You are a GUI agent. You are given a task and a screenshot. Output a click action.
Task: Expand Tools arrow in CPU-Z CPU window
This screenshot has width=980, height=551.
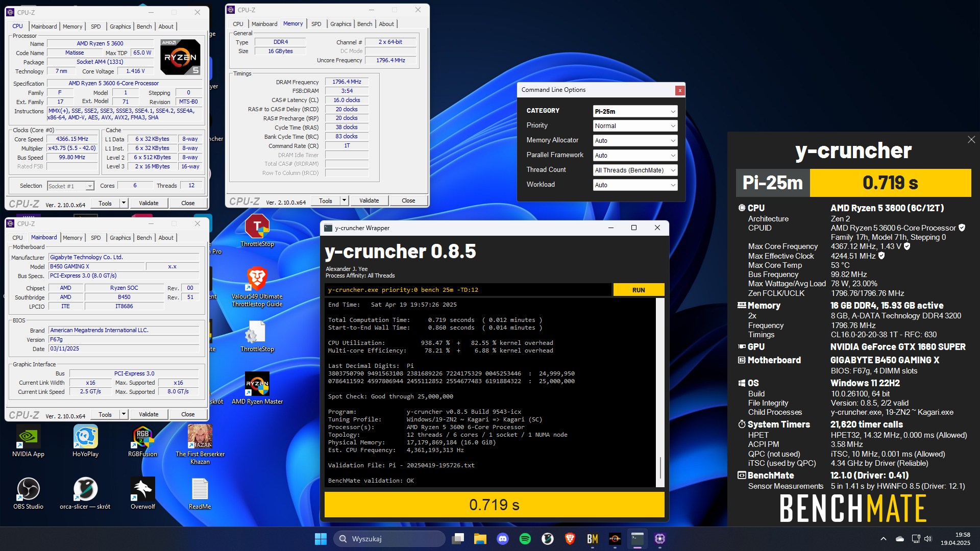[123, 203]
